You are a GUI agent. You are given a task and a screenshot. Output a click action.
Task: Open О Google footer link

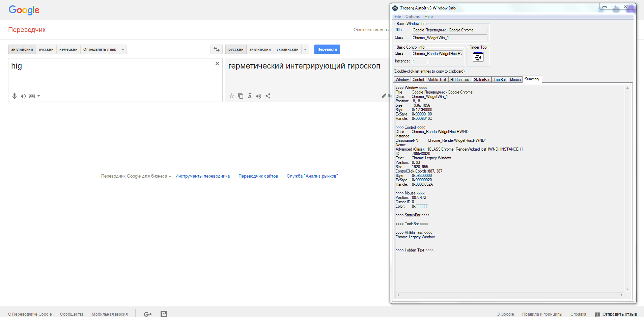505,314
